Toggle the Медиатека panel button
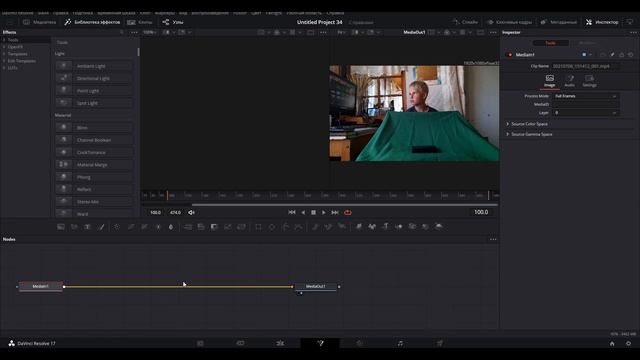 [40, 22]
